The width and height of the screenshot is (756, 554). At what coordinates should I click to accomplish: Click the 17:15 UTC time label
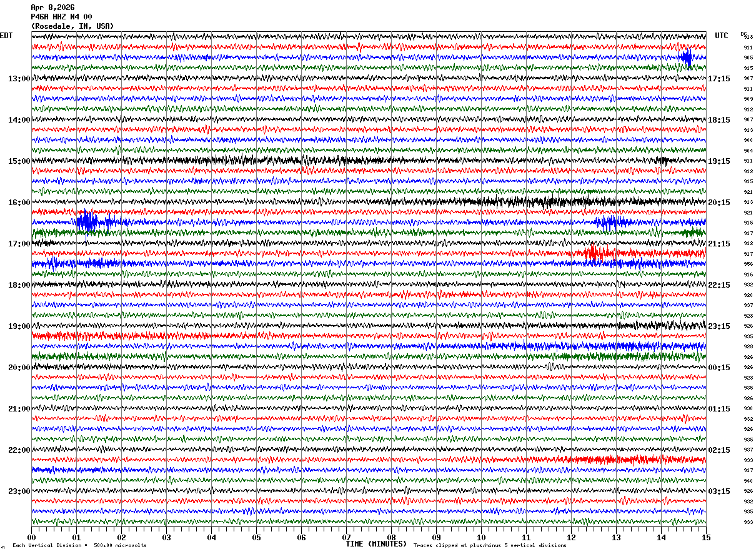719,79
